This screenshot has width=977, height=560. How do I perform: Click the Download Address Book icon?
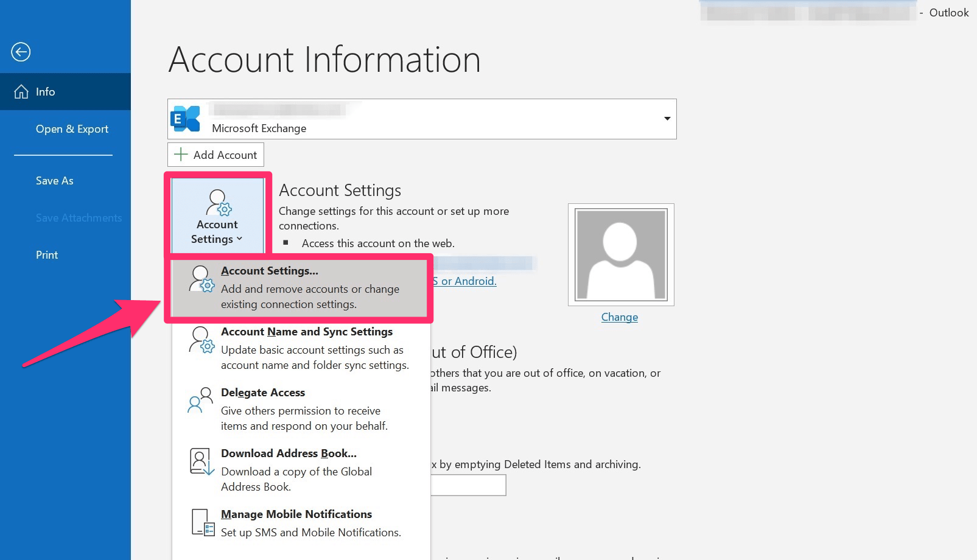coord(201,461)
